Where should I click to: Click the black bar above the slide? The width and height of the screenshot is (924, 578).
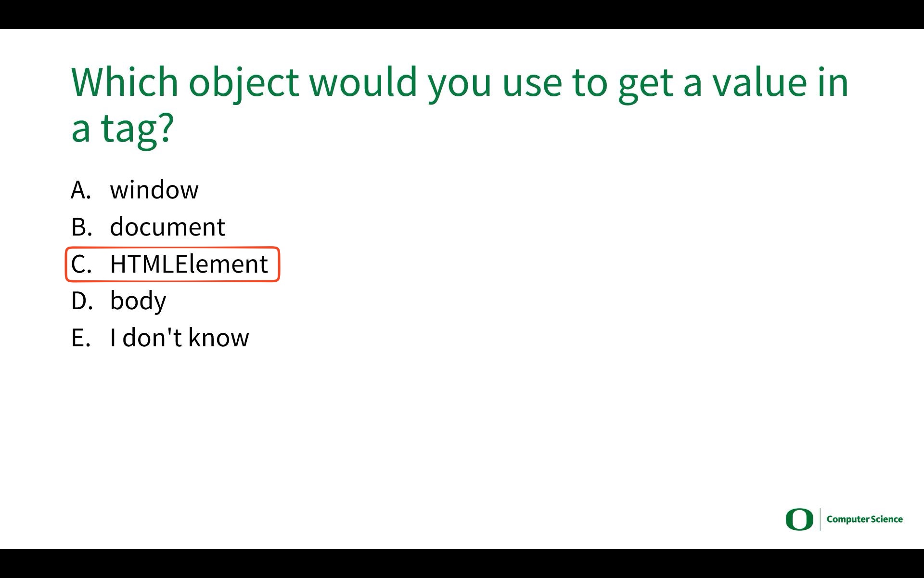pyautogui.click(x=462, y=14)
